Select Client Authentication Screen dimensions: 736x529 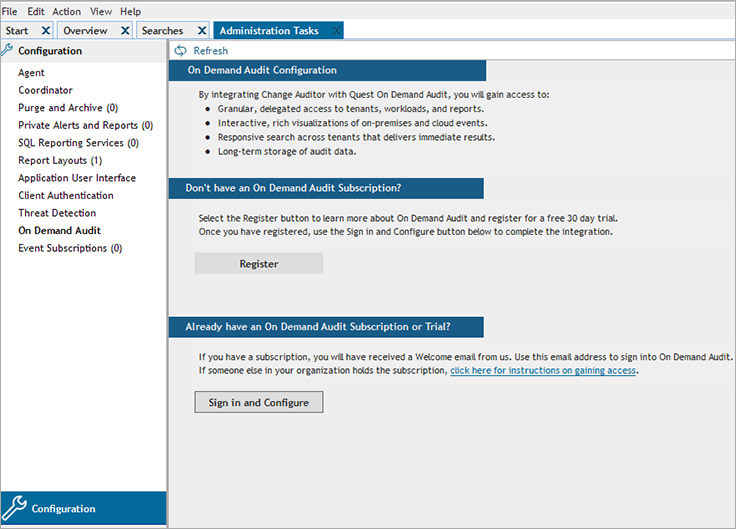[66, 195]
